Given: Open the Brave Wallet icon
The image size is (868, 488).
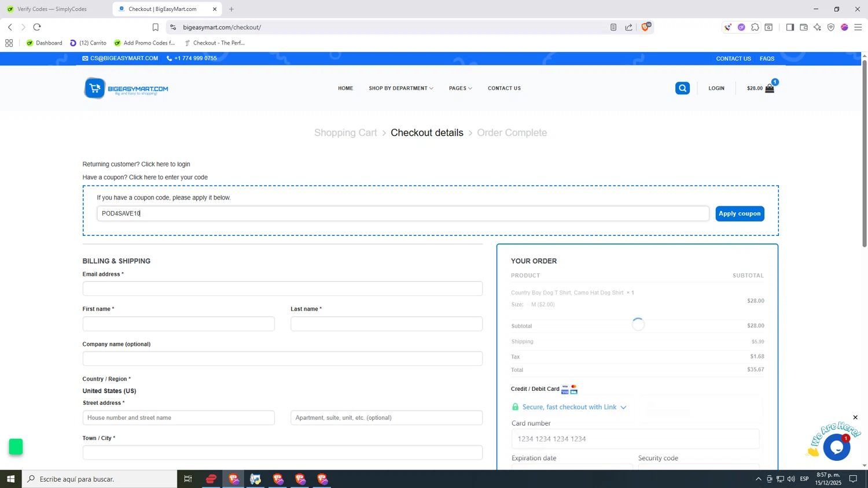Looking at the screenshot, I should tap(804, 27).
